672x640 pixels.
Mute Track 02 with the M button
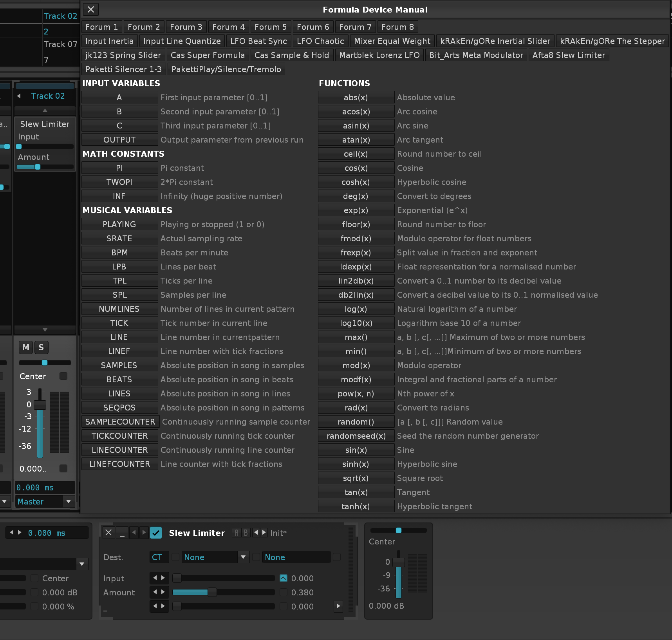26,347
